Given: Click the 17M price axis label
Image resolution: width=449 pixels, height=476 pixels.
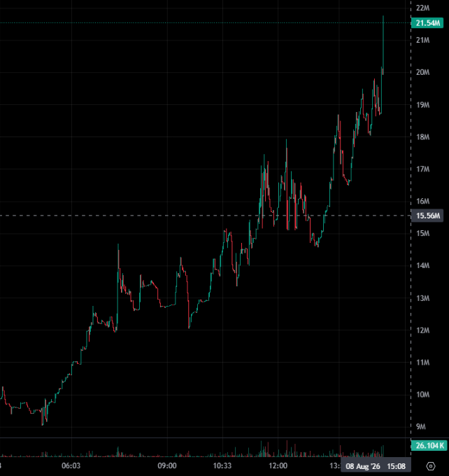Looking at the screenshot, I should pyautogui.click(x=422, y=169).
